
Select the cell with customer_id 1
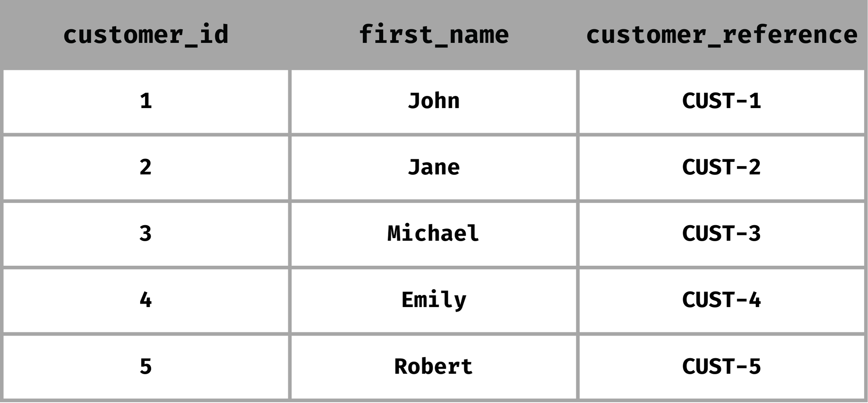click(x=146, y=101)
